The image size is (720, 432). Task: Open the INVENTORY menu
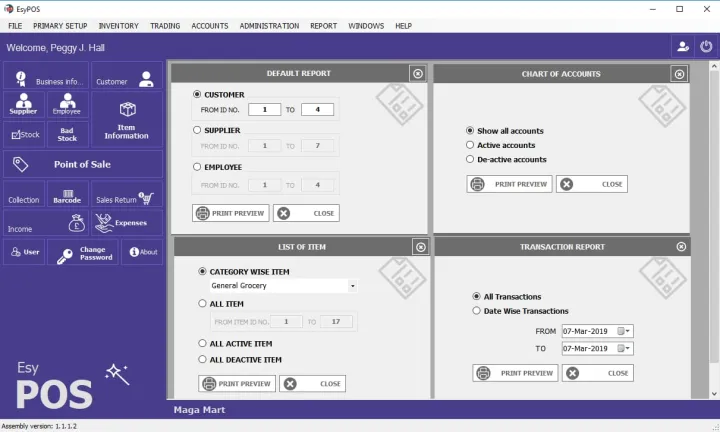[118, 26]
